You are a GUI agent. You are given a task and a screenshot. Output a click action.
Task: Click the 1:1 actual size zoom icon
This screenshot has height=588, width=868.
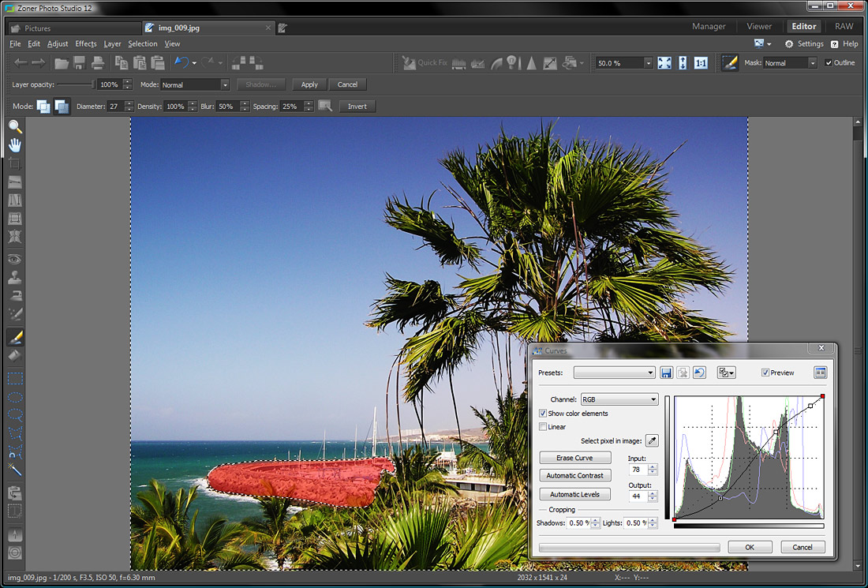click(x=701, y=62)
